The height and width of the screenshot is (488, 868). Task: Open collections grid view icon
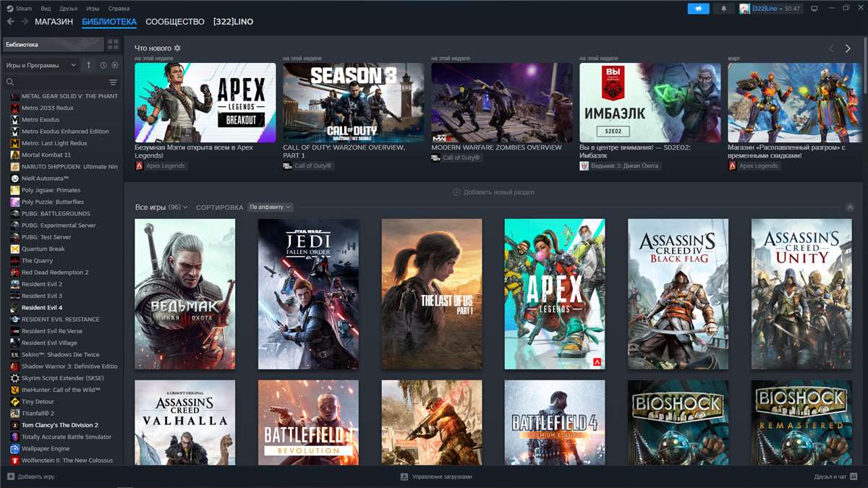coord(113,45)
